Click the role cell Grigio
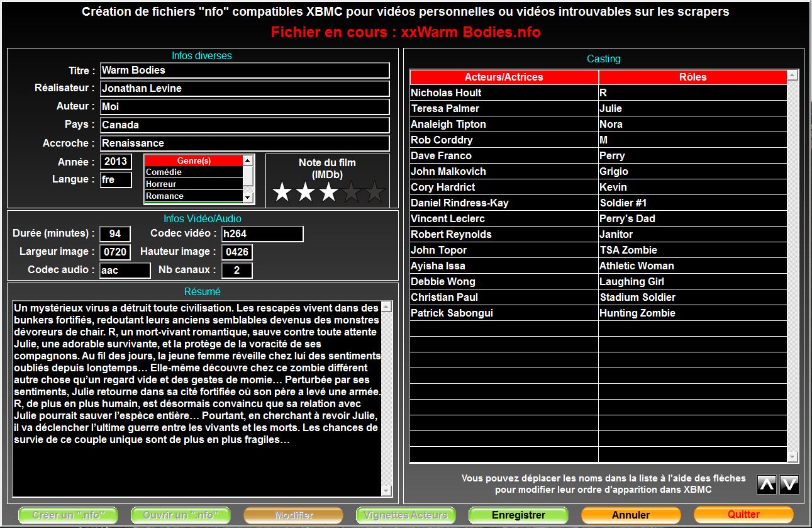The width and height of the screenshot is (812, 528). [693, 171]
